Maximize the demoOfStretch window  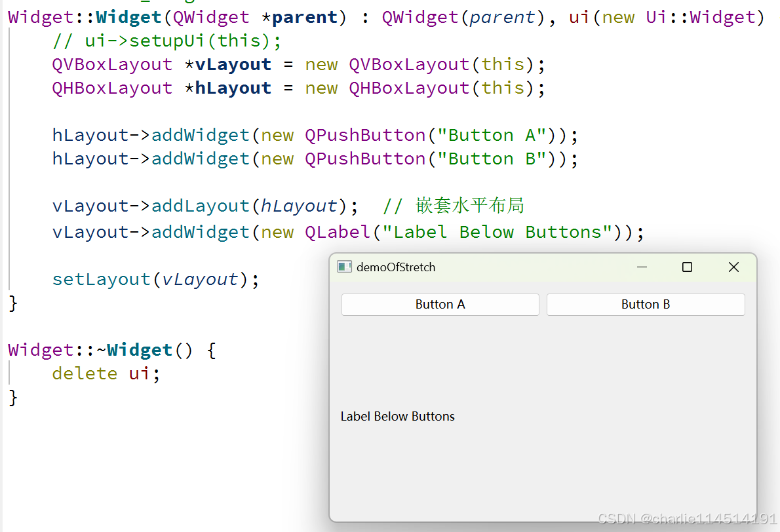point(687,267)
